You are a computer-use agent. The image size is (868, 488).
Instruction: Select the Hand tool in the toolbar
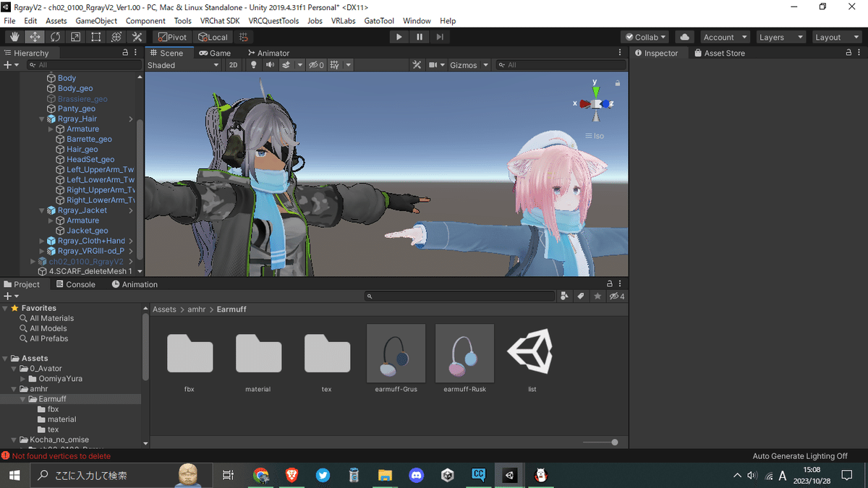pyautogui.click(x=13, y=36)
